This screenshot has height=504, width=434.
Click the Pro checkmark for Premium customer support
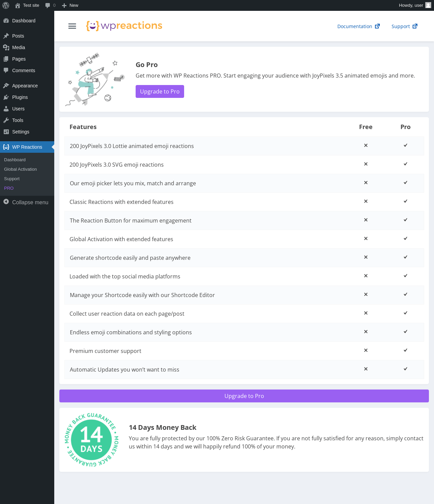(x=406, y=350)
